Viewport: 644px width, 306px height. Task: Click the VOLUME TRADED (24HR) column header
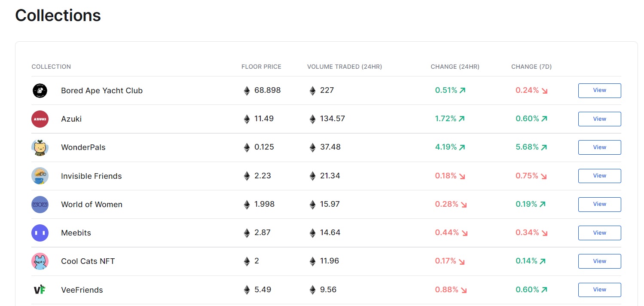pos(345,67)
